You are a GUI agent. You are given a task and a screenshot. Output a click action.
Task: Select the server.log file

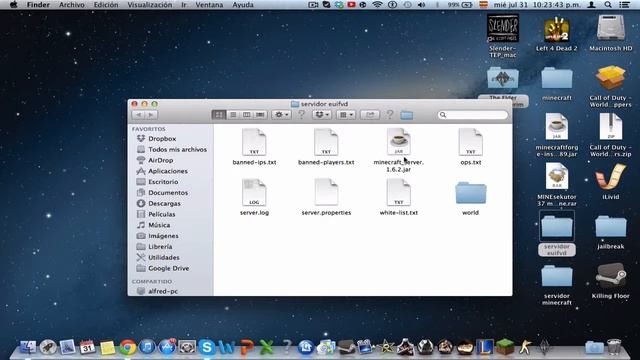(254, 197)
